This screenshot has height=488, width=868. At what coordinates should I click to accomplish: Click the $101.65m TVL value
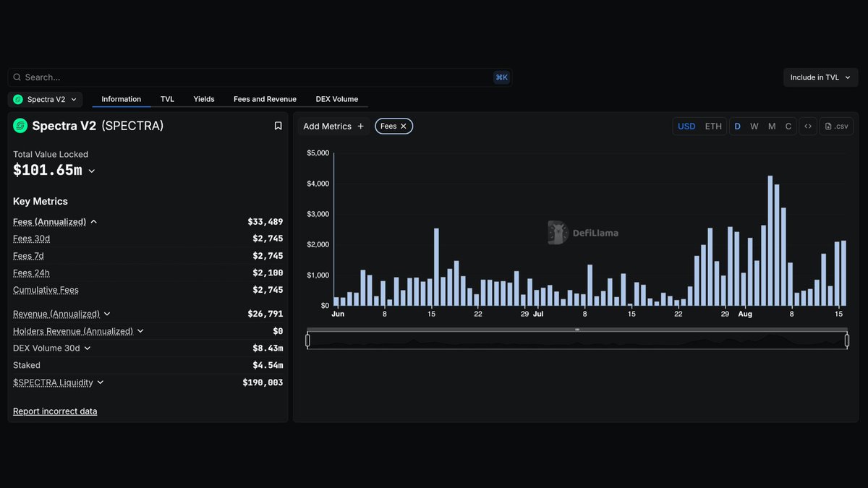coord(48,171)
